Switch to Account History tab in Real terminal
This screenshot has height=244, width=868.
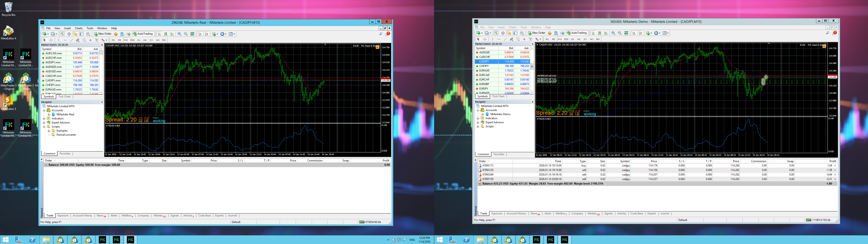(x=83, y=215)
